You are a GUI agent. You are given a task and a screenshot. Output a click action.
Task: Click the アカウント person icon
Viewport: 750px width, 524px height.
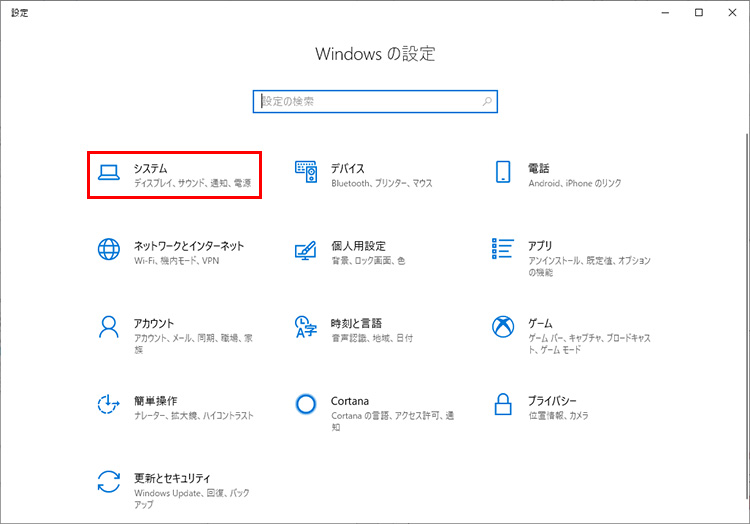pyautogui.click(x=109, y=327)
